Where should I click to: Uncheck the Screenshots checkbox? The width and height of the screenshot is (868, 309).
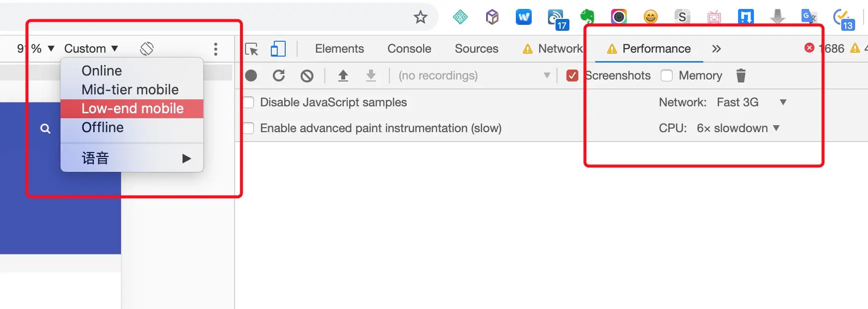tap(572, 76)
